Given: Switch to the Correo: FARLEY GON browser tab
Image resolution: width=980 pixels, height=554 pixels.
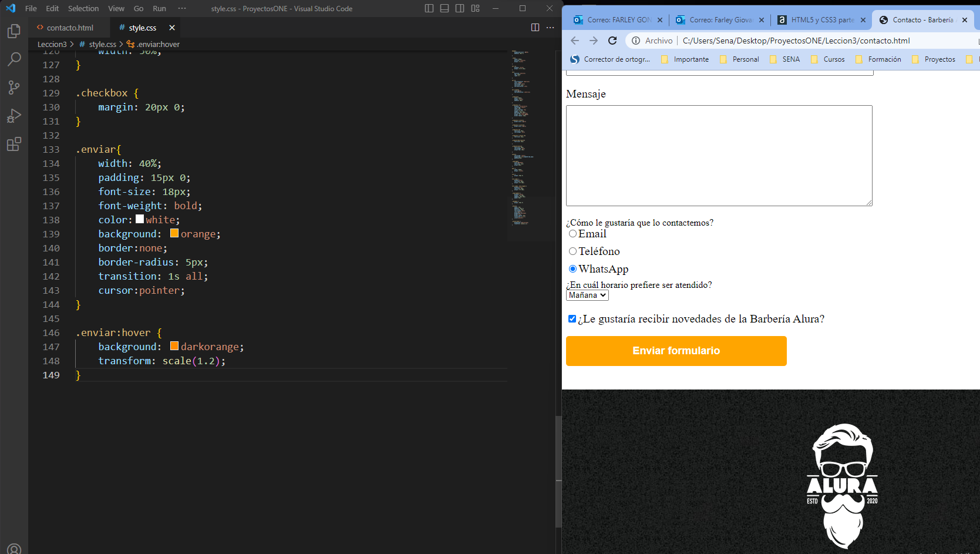Looking at the screenshot, I should [618, 20].
